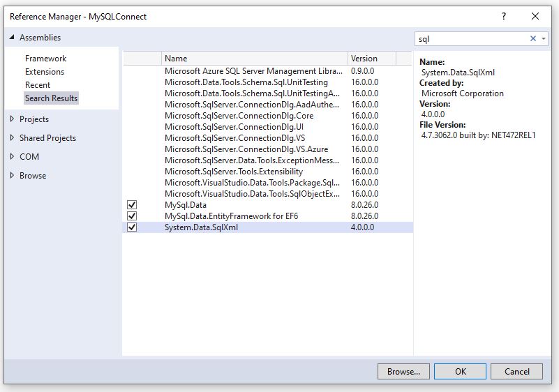
Task: Click the COM section label
Action: point(29,157)
